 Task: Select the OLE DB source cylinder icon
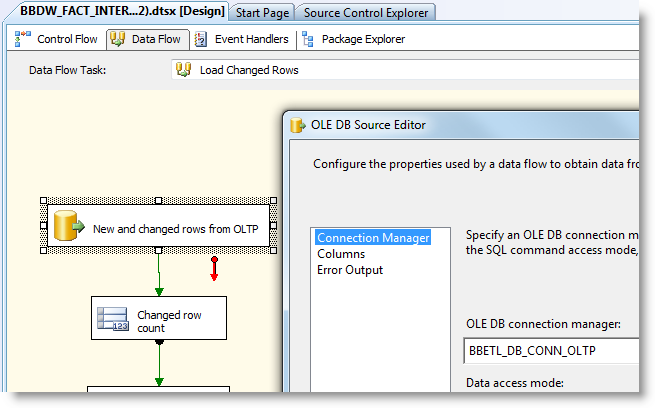coord(68,226)
